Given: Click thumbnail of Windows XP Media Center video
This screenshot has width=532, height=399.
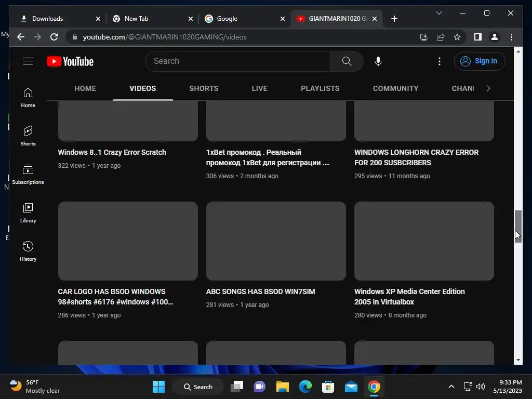Looking at the screenshot, I should click(x=424, y=241).
